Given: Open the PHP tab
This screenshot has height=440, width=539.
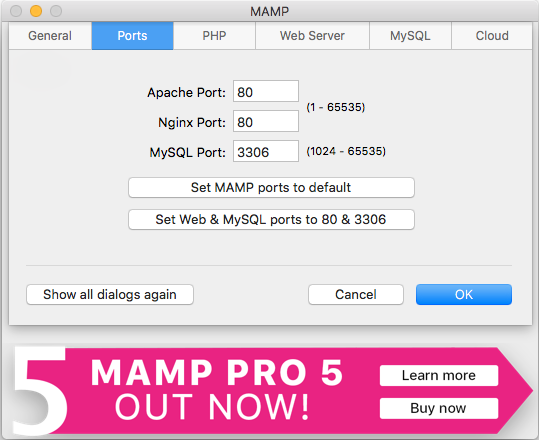Looking at the screenshot, I should (x=214, y=36).
